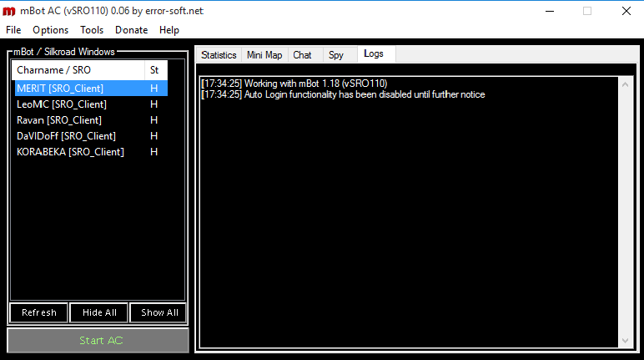
Task: Click the H status of MERIT row
Action: 154,89
